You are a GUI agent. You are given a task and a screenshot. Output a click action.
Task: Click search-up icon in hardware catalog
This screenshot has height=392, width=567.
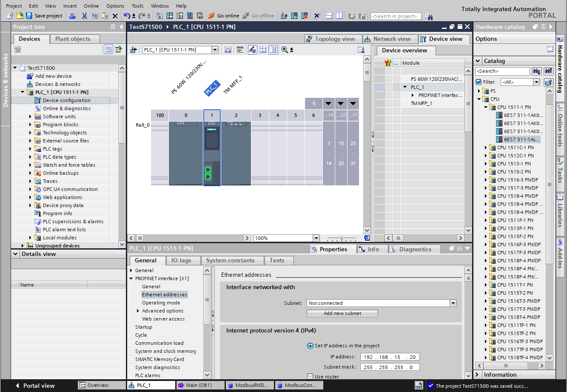click(x=548, y=71)
